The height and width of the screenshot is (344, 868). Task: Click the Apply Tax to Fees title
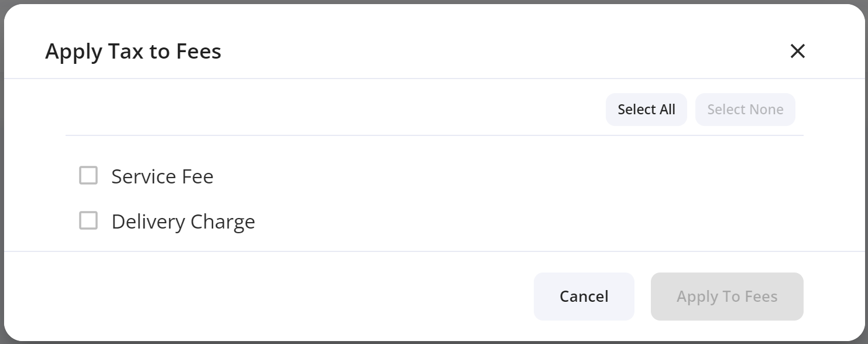133,52
